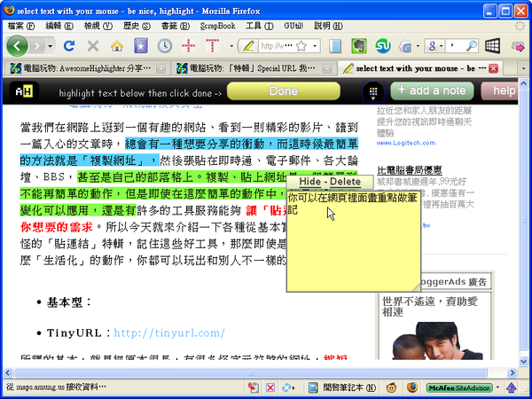Open the purple star bookmarks icon
The width and height of the screenshot is (532, 399).
pos(141,46)
